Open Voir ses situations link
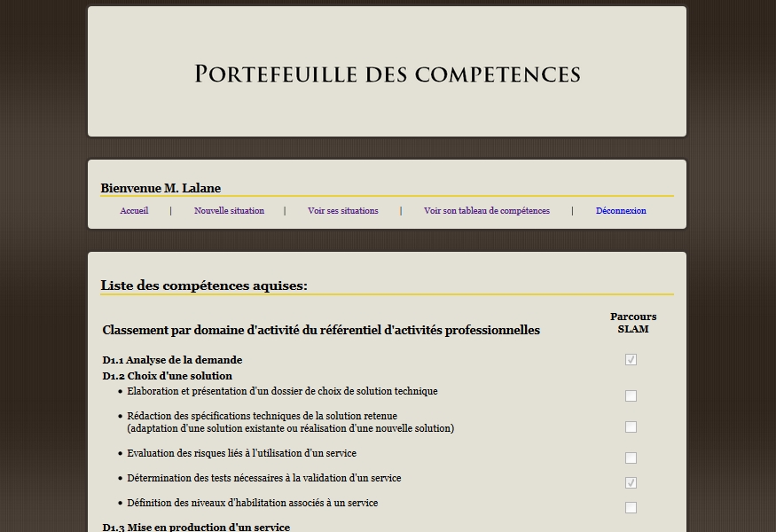Screen dimensions: 776x532 click(x=342, y=210)
